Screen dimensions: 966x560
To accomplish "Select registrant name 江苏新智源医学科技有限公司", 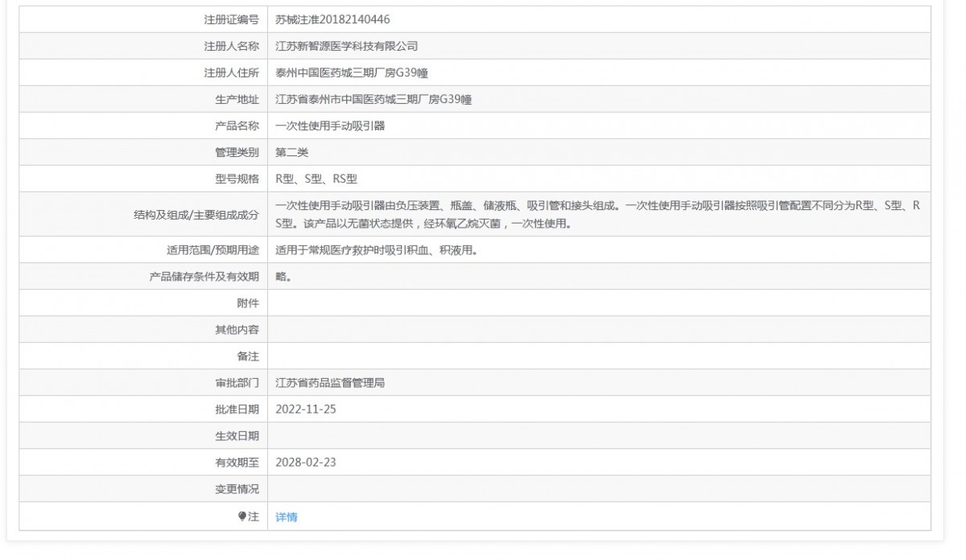I will point(346,46).
